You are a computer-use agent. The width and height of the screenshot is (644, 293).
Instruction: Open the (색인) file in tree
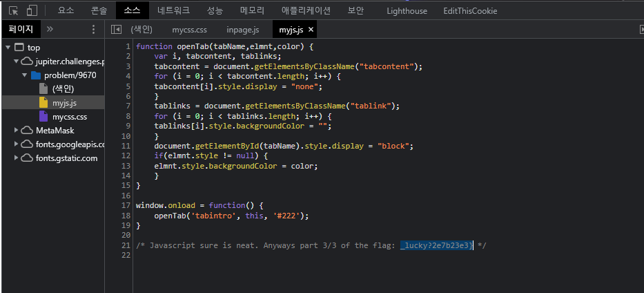pyautogui.click(x=64, y=88)
